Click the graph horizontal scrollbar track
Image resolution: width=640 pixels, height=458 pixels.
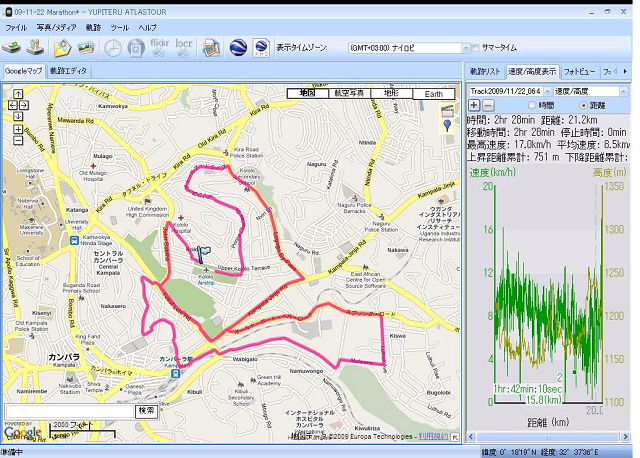548,437
